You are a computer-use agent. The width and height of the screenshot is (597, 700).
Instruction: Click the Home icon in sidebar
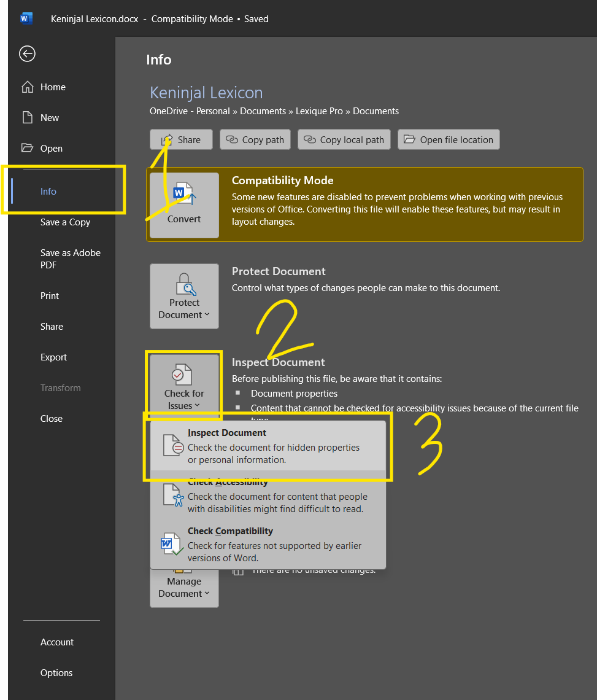coord(27,87)
